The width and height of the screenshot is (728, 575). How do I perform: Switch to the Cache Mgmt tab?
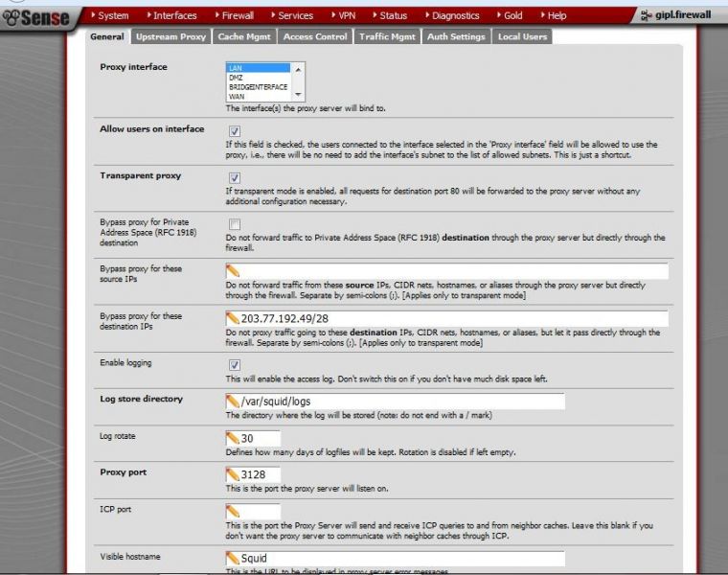coord(244,36)
